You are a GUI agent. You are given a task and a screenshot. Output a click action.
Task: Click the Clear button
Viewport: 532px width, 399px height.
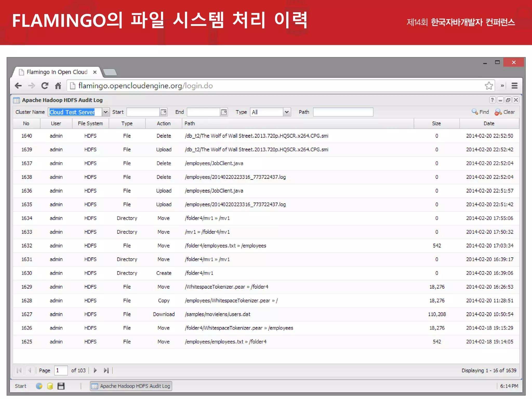coord(505,112)
